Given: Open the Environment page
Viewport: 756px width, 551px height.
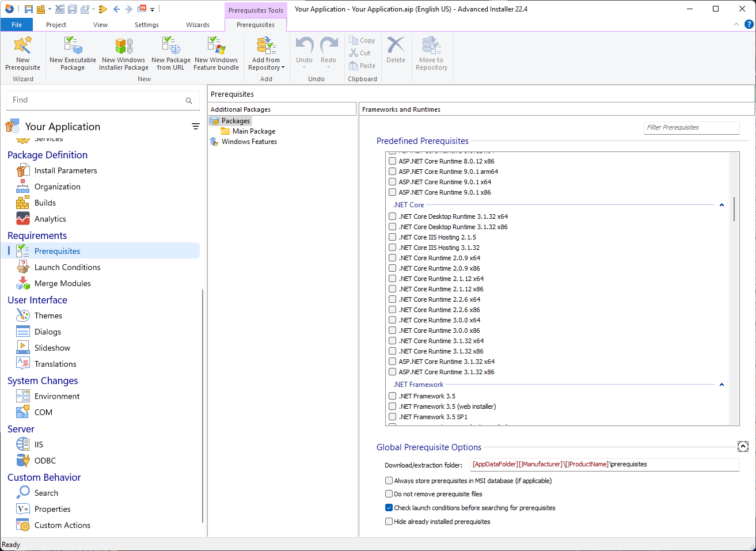Looking at the screenshot, I should (x=57, y=396).
